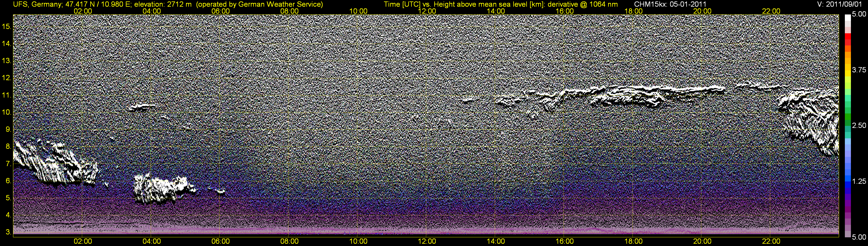Click the '16:00' label on the lower time axis
The image size is (868, 246).
(565, 241)
